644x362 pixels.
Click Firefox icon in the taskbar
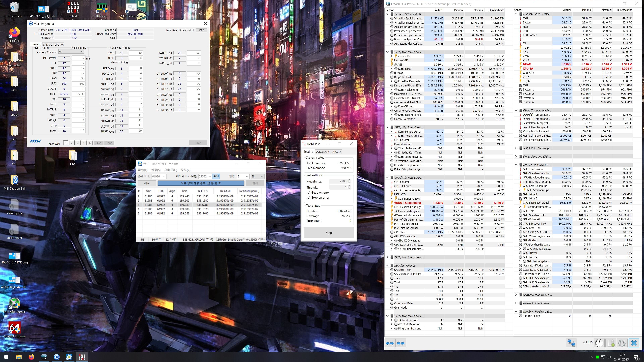(31, 357)
